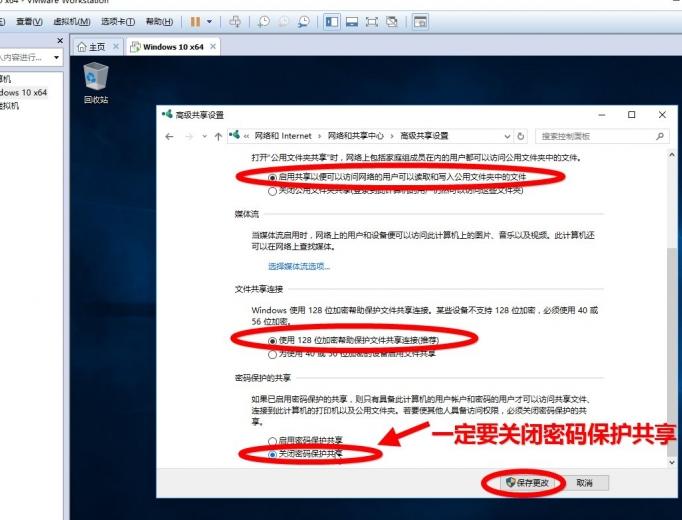The image size is (682, 520).
Task: Select Windows 10 x64 in the library tree
Action: (23, 92)
